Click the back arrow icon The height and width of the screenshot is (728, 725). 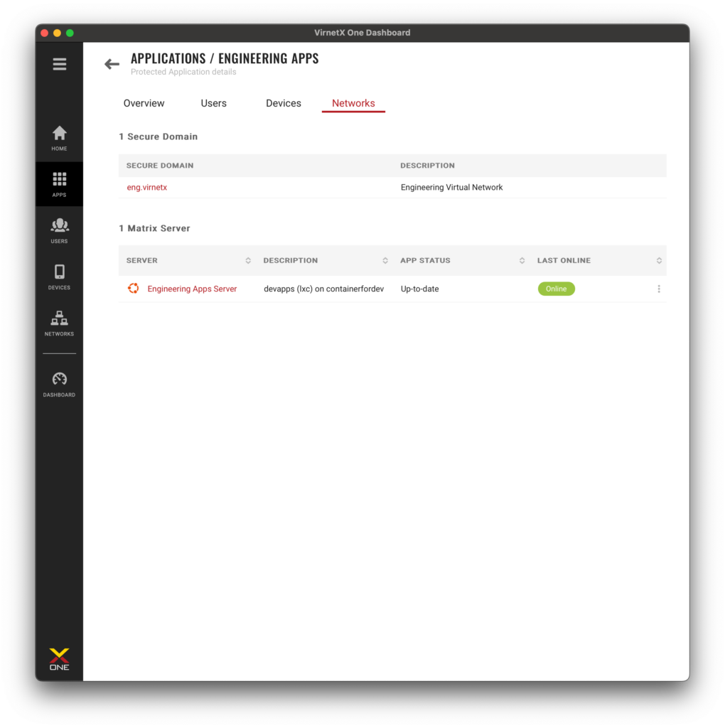112,64
